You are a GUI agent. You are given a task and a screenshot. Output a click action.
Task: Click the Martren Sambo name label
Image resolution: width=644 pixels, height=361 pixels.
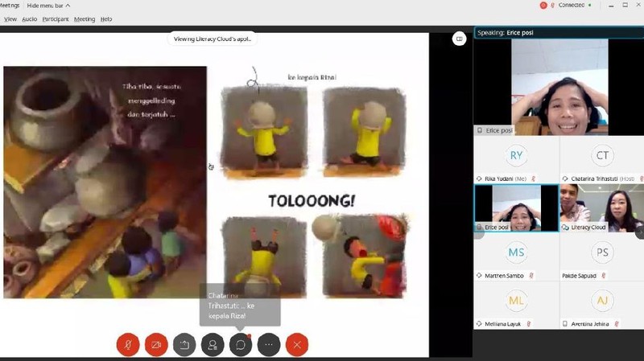coord(504,276)
